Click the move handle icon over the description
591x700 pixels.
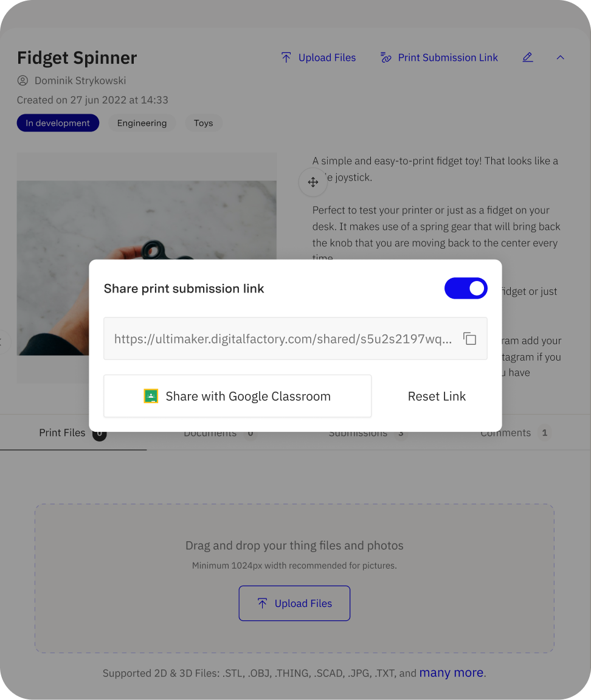tap(313, 182)
